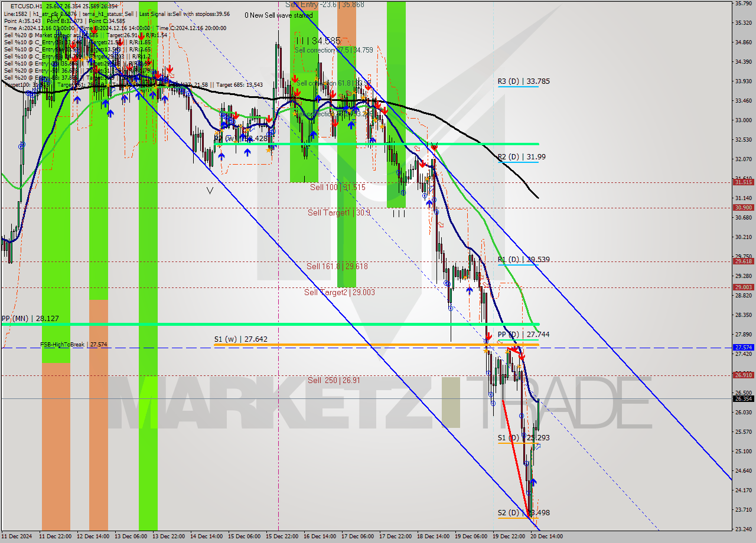Click the Sell correction 87.5 | 34.759 label
Viewport: 756px width, 543px height.
[x=333, y=50]
